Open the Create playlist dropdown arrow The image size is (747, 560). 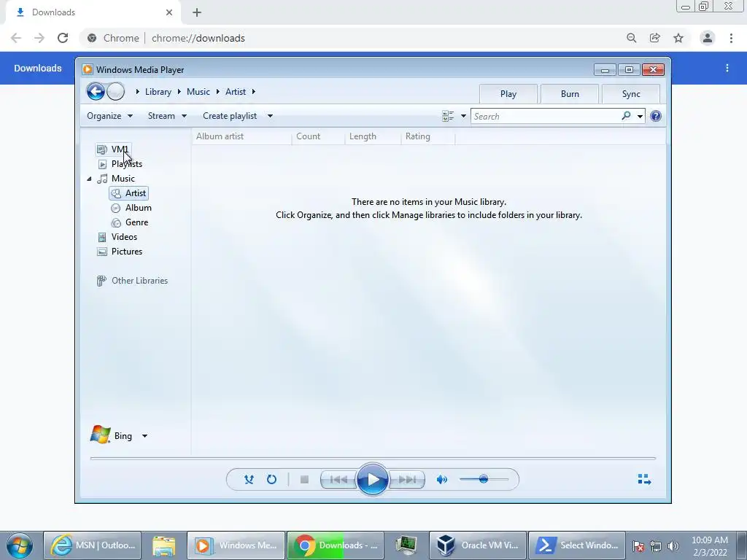click(x=270, y=116)
